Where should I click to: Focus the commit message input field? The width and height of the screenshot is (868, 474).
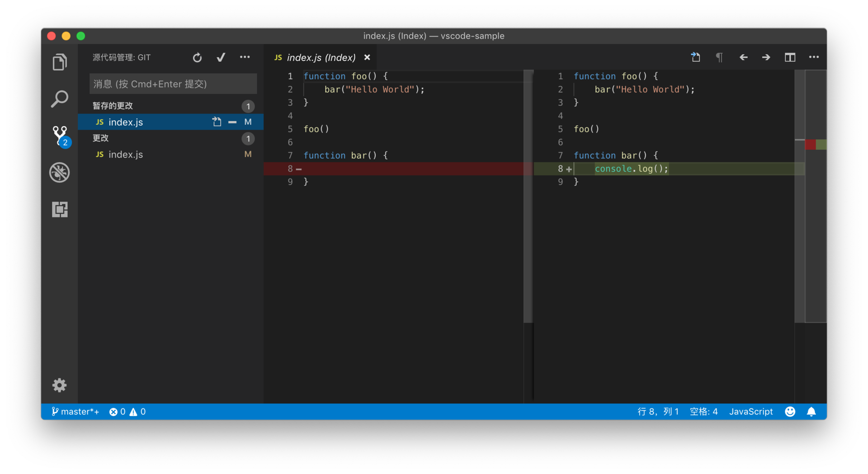pos(173,84)
